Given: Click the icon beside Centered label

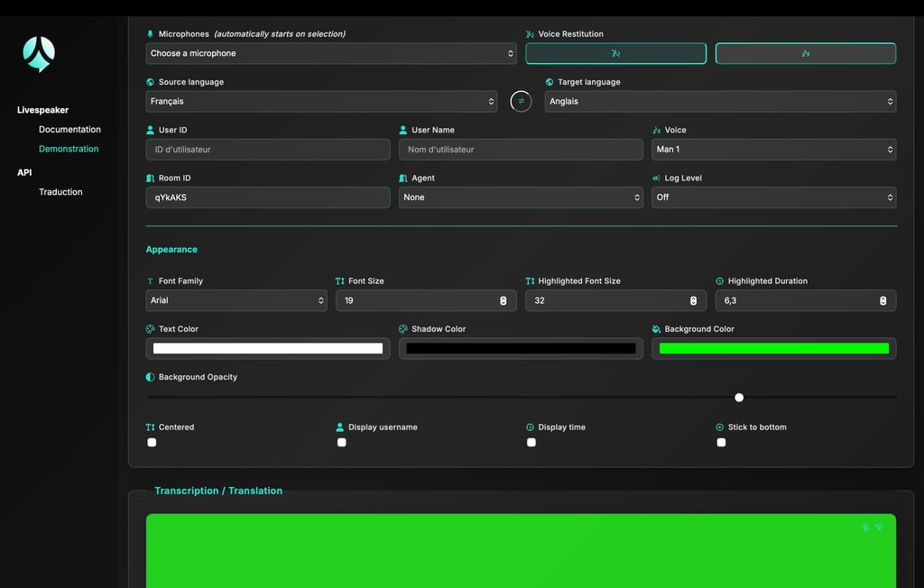Looking at the screenshot, I should pos(151,427).
